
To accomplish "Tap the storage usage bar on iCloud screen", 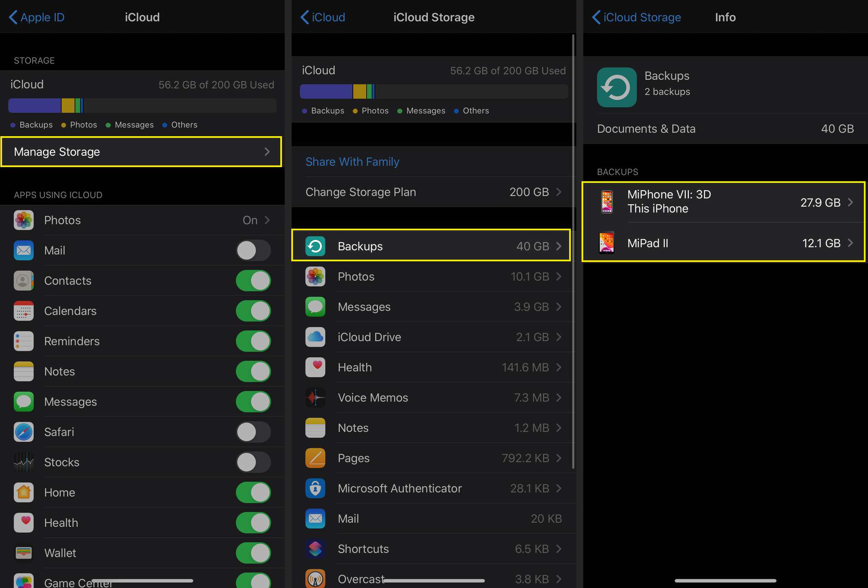I will click(x=142, y=105).
